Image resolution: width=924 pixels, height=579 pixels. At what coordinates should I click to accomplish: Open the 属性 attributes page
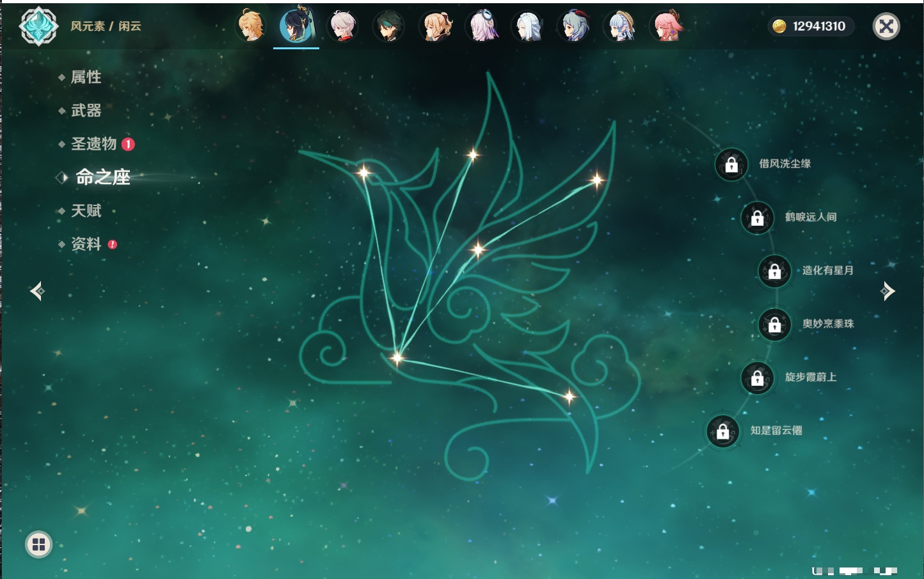coord(86,77)
